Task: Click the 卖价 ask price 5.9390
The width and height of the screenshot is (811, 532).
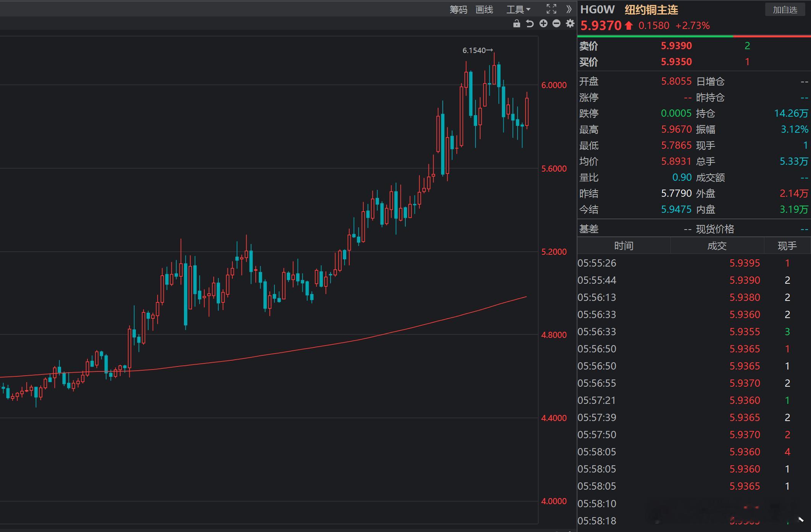Action: (676, 46)
